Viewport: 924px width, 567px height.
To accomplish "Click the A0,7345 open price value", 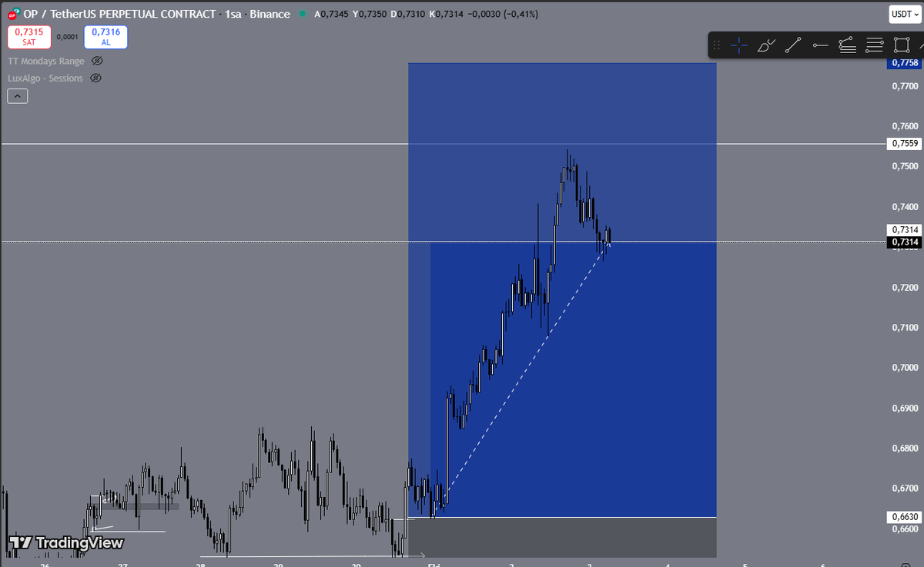I will coord(331,14).
